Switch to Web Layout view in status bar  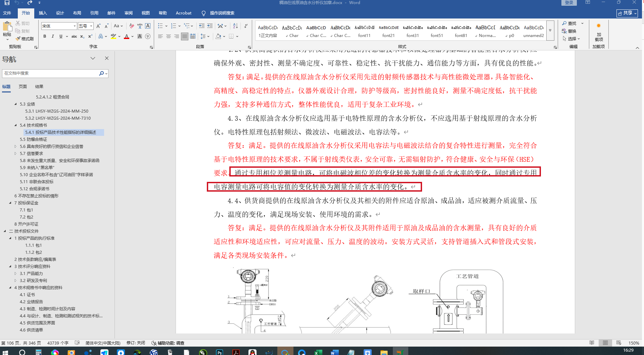[x=618, y=343]
